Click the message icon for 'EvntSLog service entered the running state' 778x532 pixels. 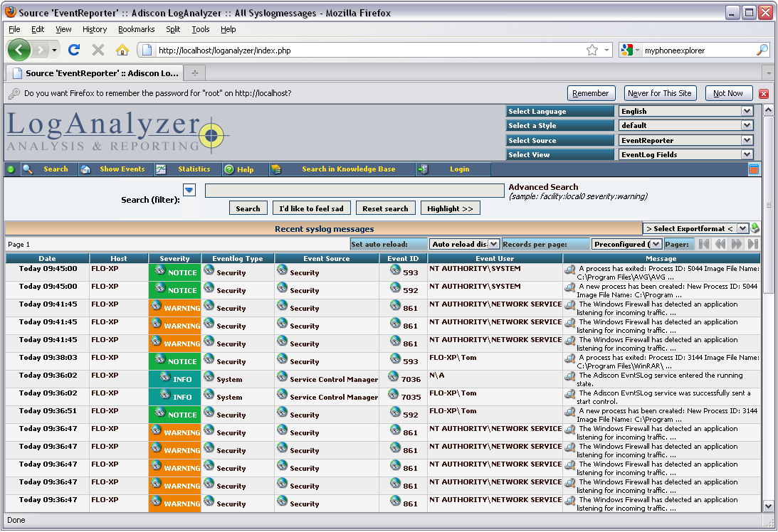click(x=570, y=376)
